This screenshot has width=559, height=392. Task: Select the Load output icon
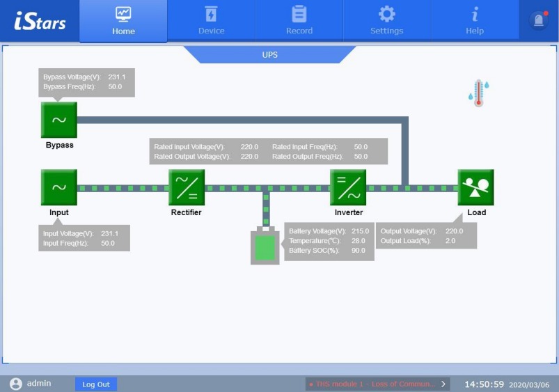(x=476, y=187)
